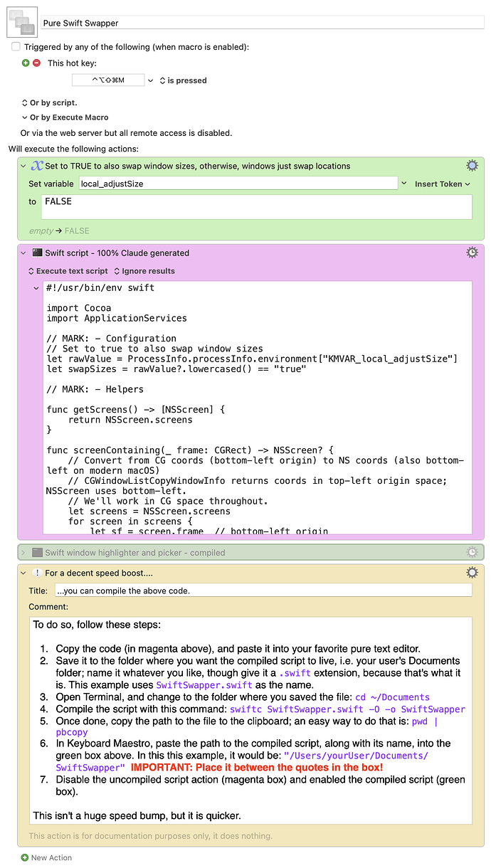The width and height of the screenshot is (491, 868).
Task: Open the 'is pressed' popup menu
Action: (x=183, y=80)
